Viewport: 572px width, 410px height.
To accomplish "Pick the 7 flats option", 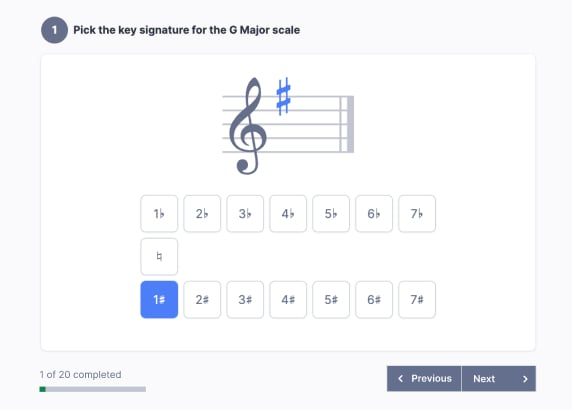I will pos(417,214).
